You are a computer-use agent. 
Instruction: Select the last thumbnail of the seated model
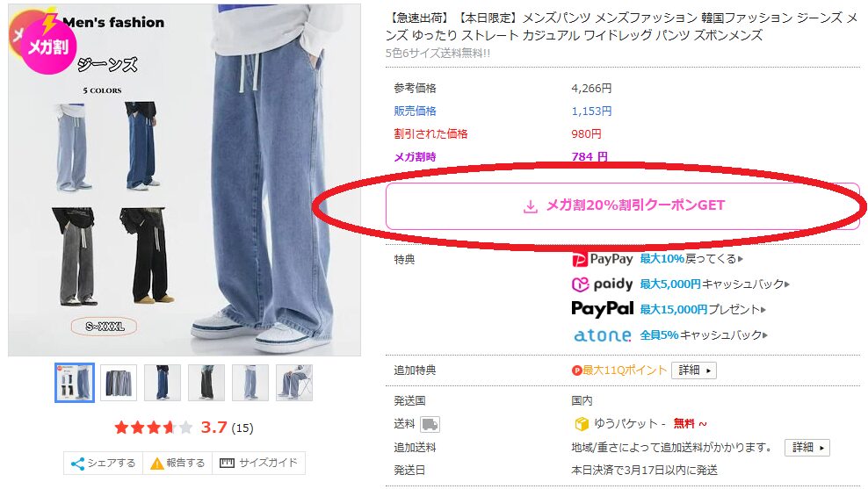(x=294, y=383)
